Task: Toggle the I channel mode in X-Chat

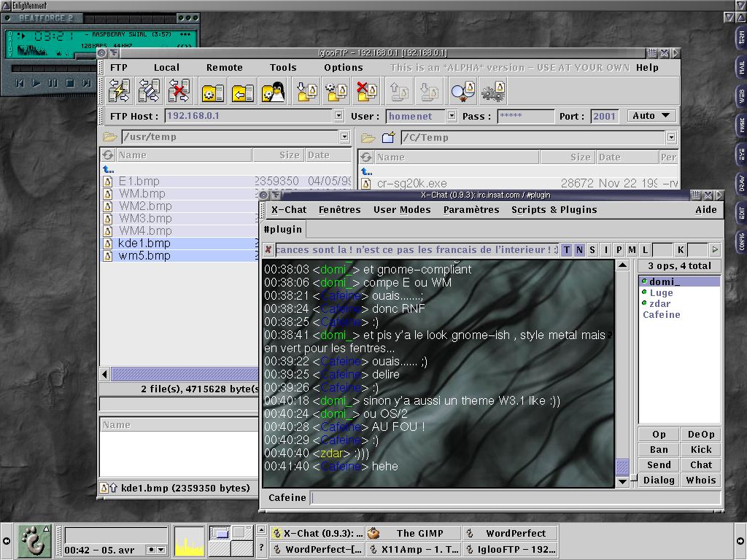Action: point(605,249)
